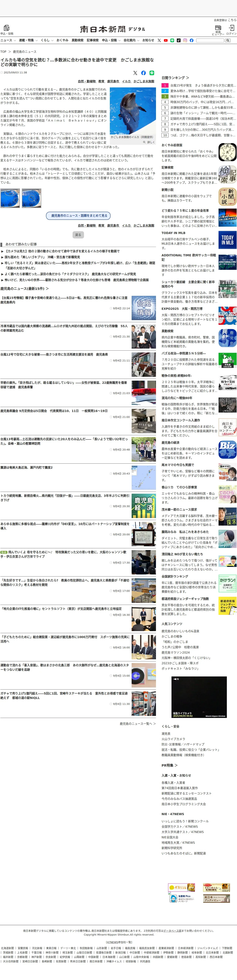This screenshot has width=237, height=980.
Task: Open 記事検索 sidebar thumbnail
Action: click(227, 174)
